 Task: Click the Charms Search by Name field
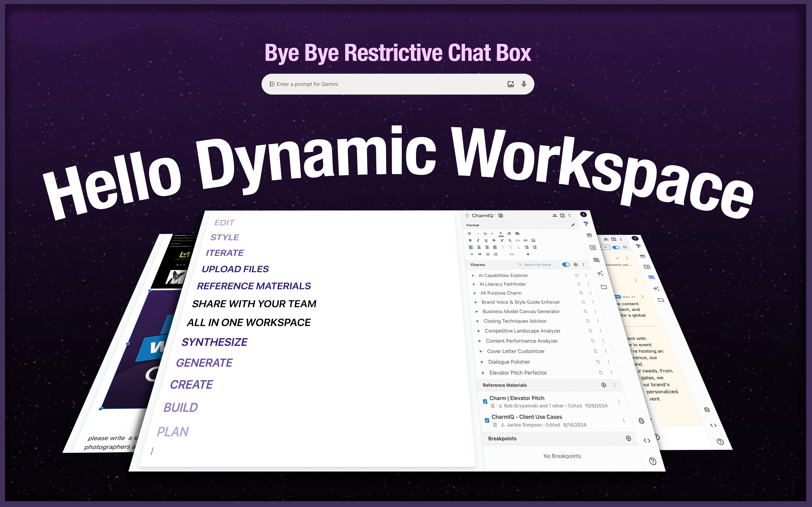(537, 265)
